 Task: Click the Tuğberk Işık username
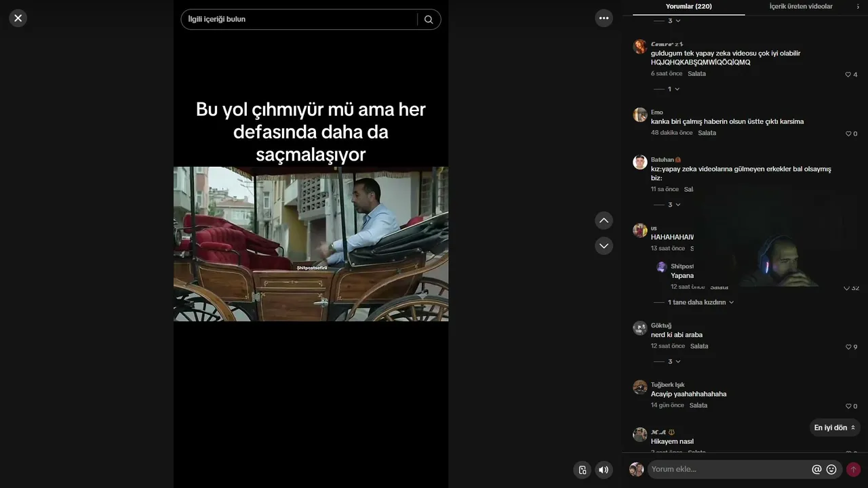point(668,385)
